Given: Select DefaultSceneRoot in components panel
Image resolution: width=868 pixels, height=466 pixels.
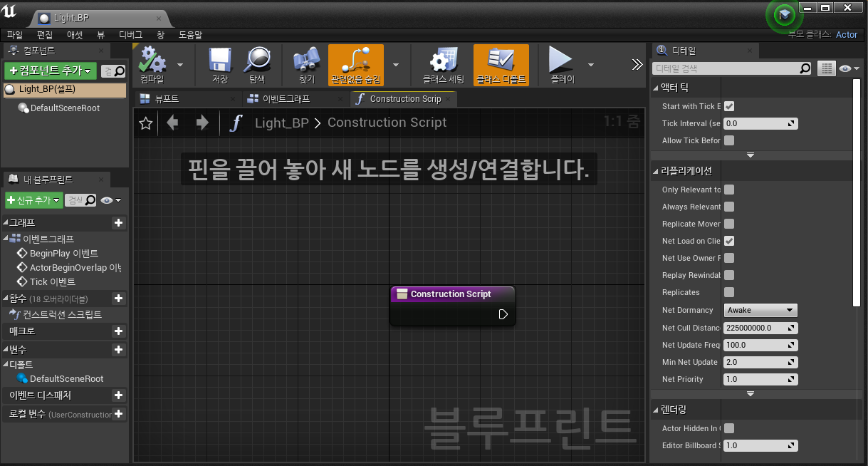Looking at the screenshot, I should pyautogui.click(x=65, y=108).
